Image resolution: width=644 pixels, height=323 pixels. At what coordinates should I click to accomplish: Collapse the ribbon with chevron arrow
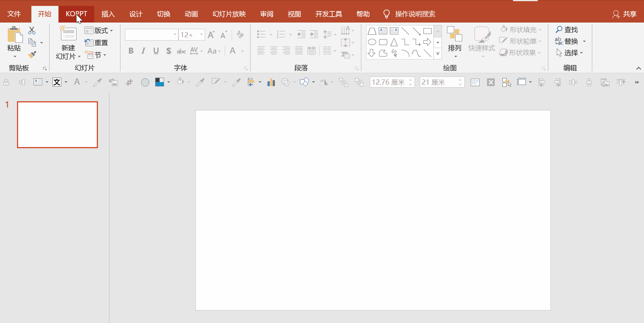point(638,68)
